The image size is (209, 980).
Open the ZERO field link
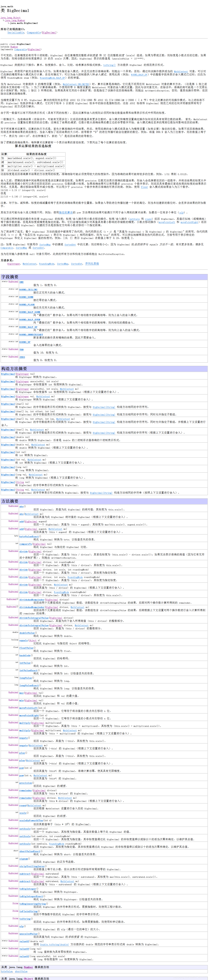coord(22,357)
